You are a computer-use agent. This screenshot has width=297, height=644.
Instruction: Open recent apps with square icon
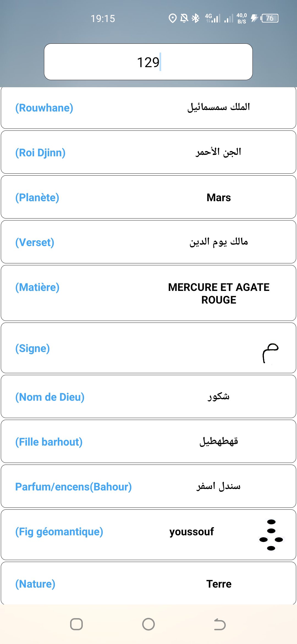pos(76,624)
